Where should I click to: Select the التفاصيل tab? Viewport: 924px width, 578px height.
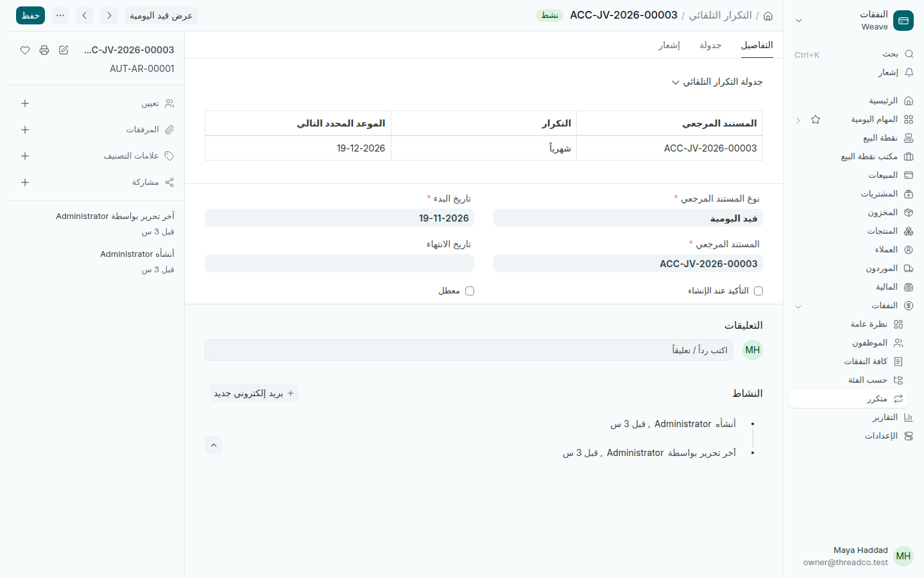point(757,45)
